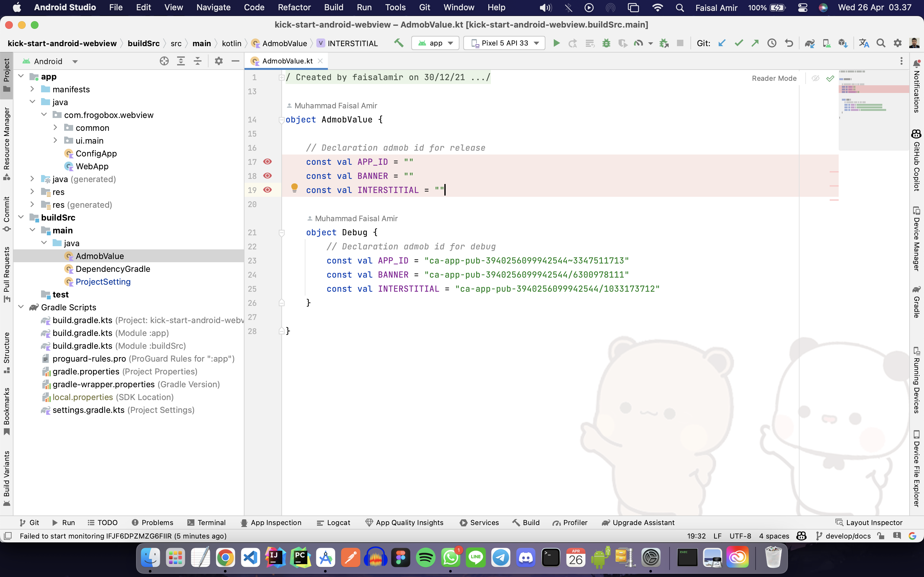Click the Make Project hammer icon
Image resolution: width=924 pixels, height=577 pixels.
click(x=398, y=43)
